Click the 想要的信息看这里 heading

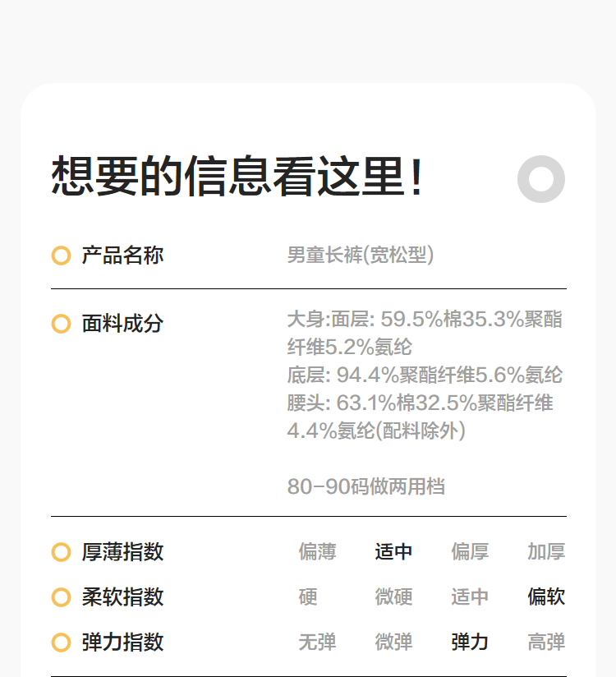click(x=238, y=177)
